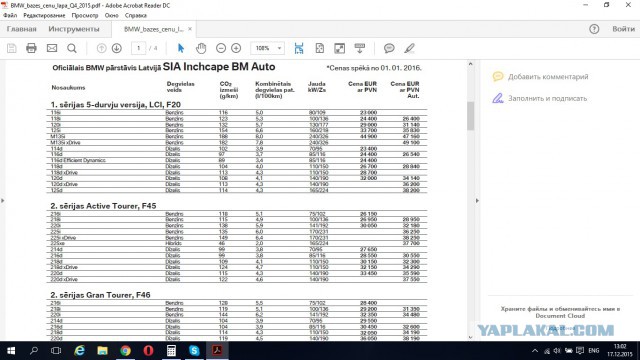Click the '*Cenas spēkā no 01. 01. 2016.' note
Screen dimensions: 640x360
coord(374,68)
